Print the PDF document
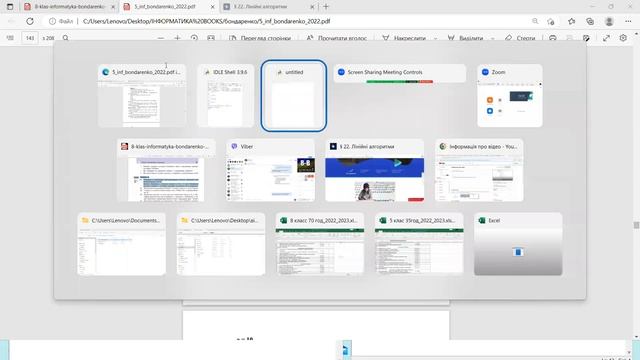This screenshot has width=640, height=360. point(553,38)
